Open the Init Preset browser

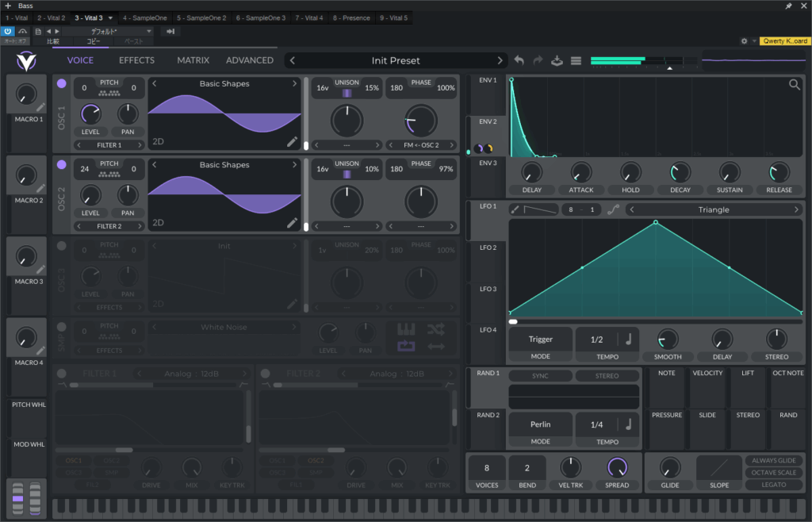pyautogui.click(x=395, y=60)
